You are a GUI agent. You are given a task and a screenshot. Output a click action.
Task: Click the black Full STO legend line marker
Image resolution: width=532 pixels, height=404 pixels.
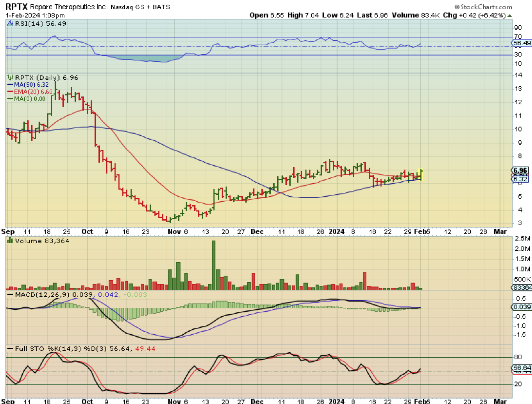(x=10, y=349)
